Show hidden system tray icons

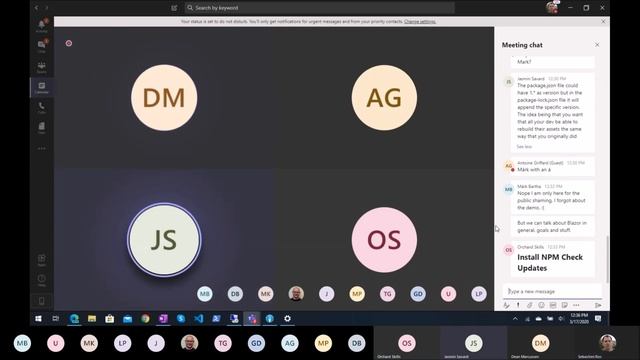tap(515, 319)
